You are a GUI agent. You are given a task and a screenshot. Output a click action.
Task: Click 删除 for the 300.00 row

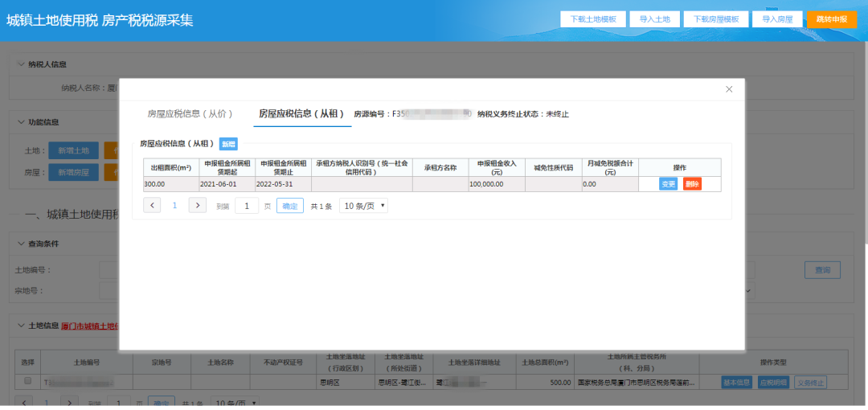pyautogui.click(x=693, y=184)
